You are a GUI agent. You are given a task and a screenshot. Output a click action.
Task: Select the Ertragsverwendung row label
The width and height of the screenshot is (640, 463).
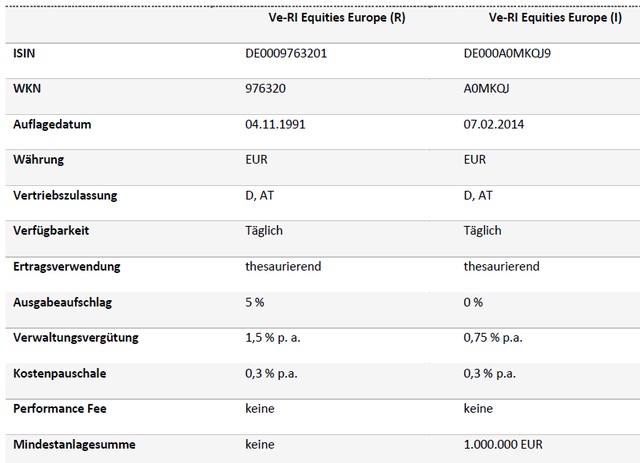pyautogui.click(x=67, y=267)
